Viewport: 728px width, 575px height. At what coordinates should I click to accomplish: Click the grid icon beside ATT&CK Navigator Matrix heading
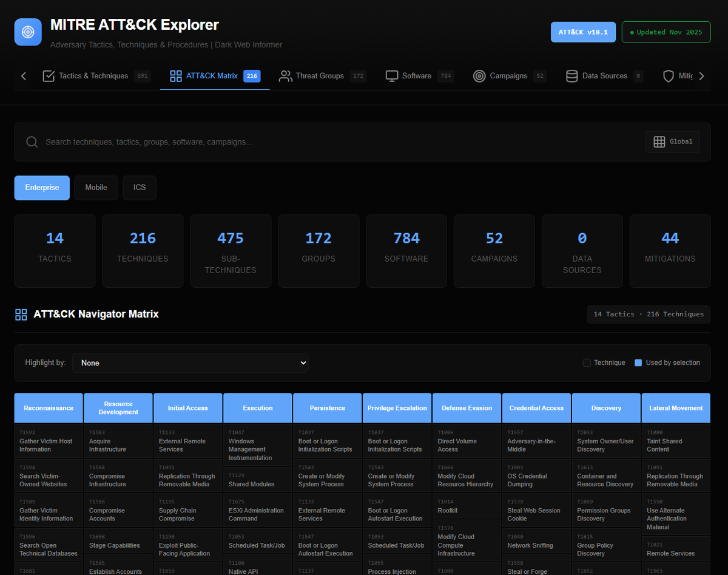21,315
